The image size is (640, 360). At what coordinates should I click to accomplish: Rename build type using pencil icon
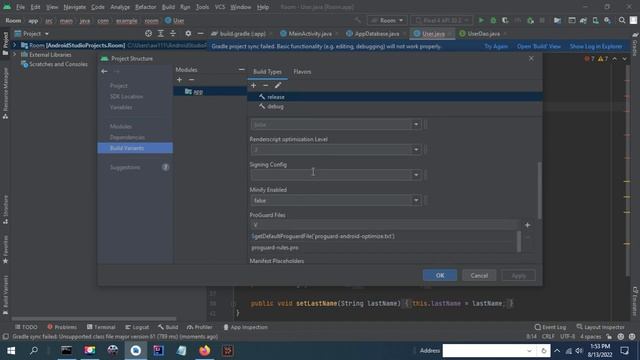[x=278, y=85]
